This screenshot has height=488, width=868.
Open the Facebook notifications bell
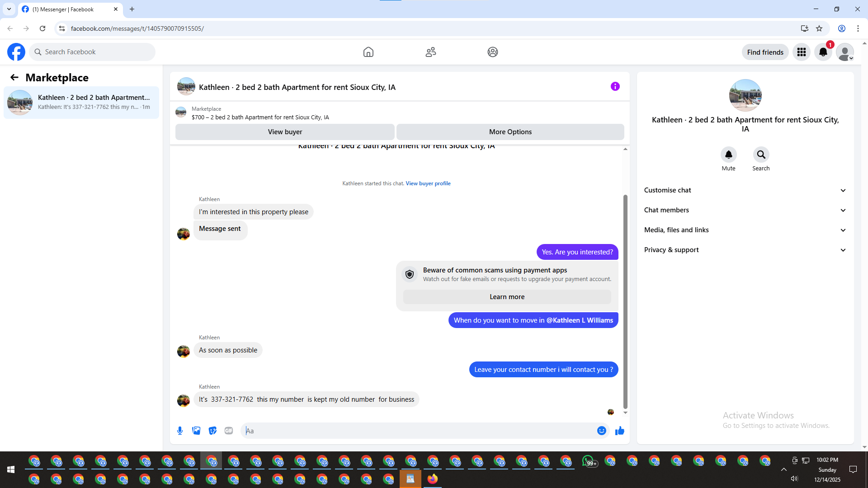[x=823, y=52]
